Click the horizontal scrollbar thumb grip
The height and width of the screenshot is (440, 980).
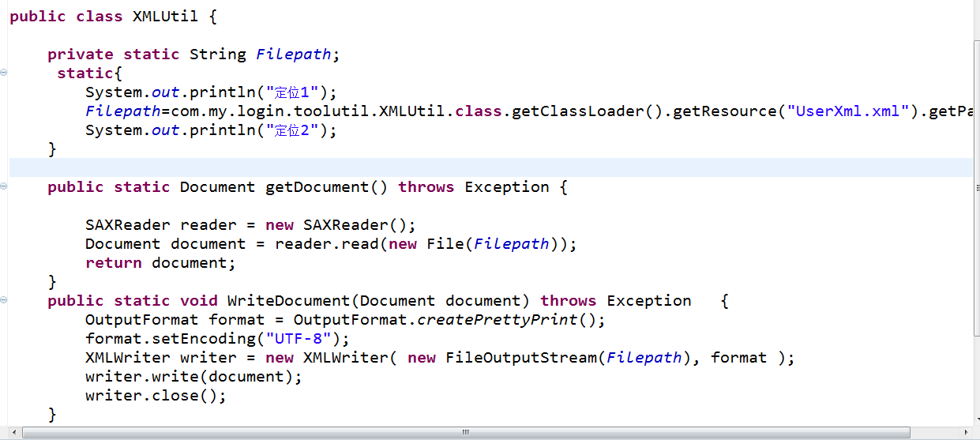466,433
